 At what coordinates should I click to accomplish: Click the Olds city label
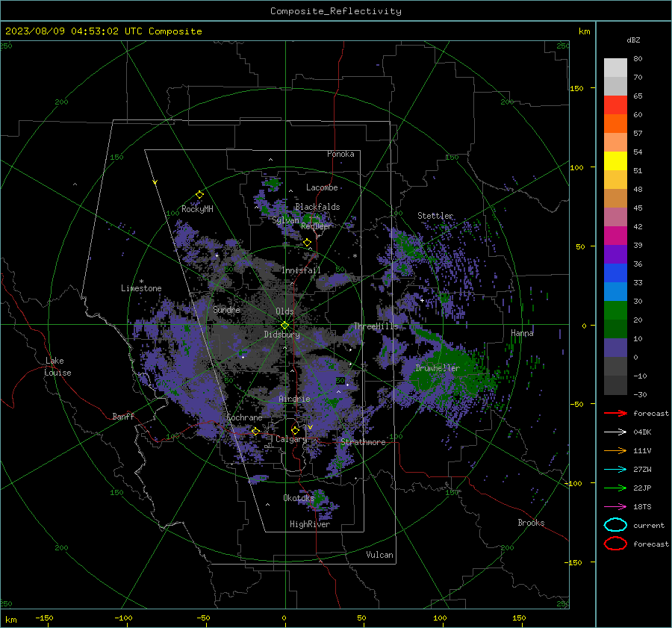tap(284, 311)
